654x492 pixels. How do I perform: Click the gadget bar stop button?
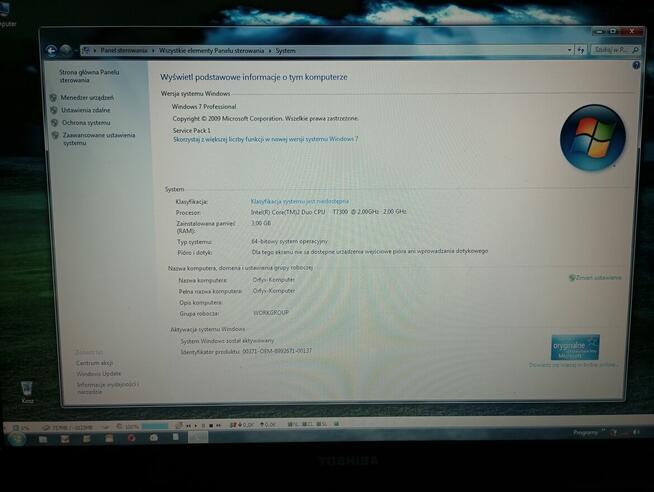pyautogui.click(x=211, y=426)
